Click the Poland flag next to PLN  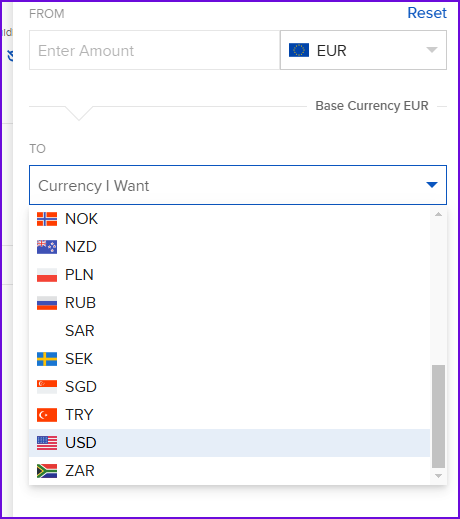[47, 275]
